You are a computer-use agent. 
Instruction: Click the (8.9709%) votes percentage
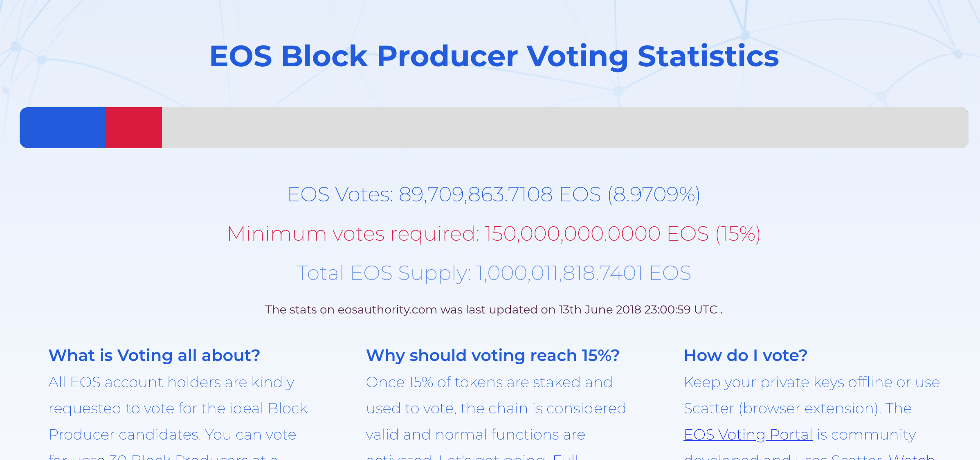654,194
